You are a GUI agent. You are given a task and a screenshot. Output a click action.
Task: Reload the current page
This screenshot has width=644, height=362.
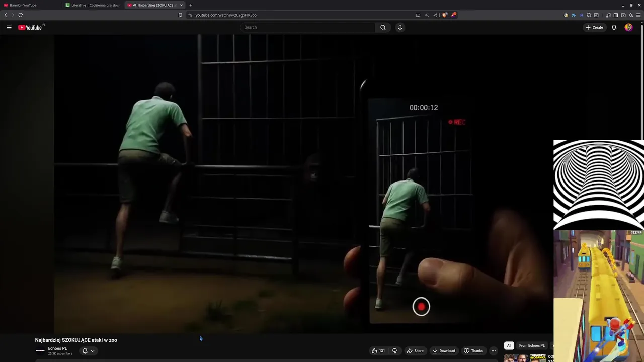(21, 15)
